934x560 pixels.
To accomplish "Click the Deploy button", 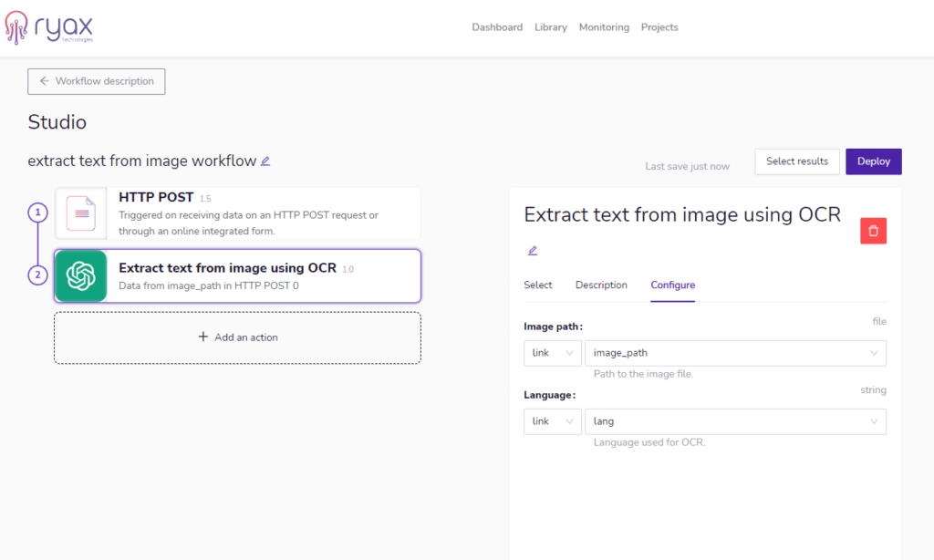I will click(x=873, y=161).
